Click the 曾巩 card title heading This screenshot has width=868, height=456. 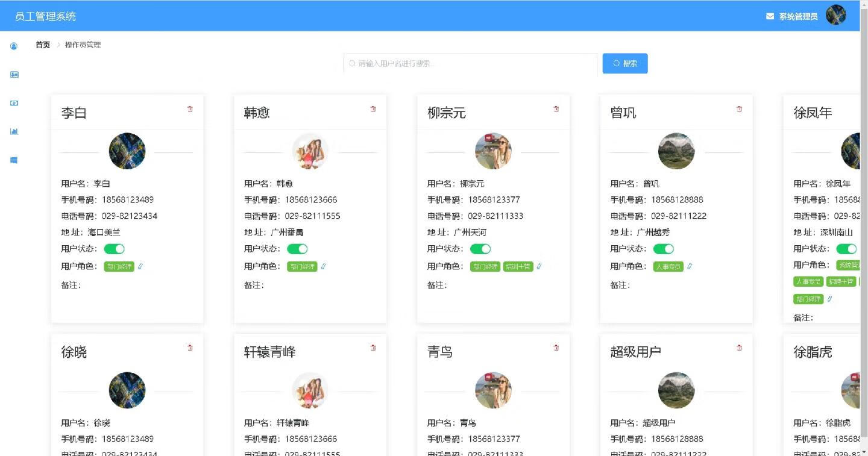(x=623, y=113)
